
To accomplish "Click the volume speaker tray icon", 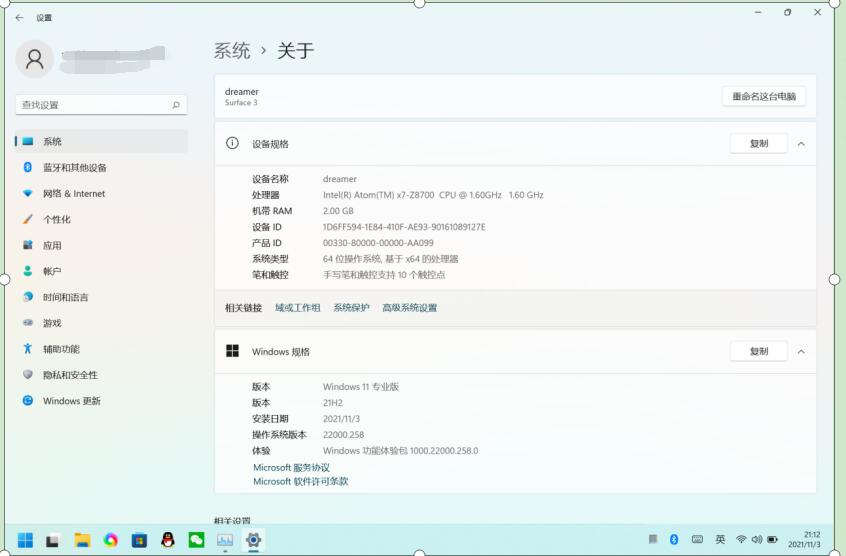I will click(757, 539).
